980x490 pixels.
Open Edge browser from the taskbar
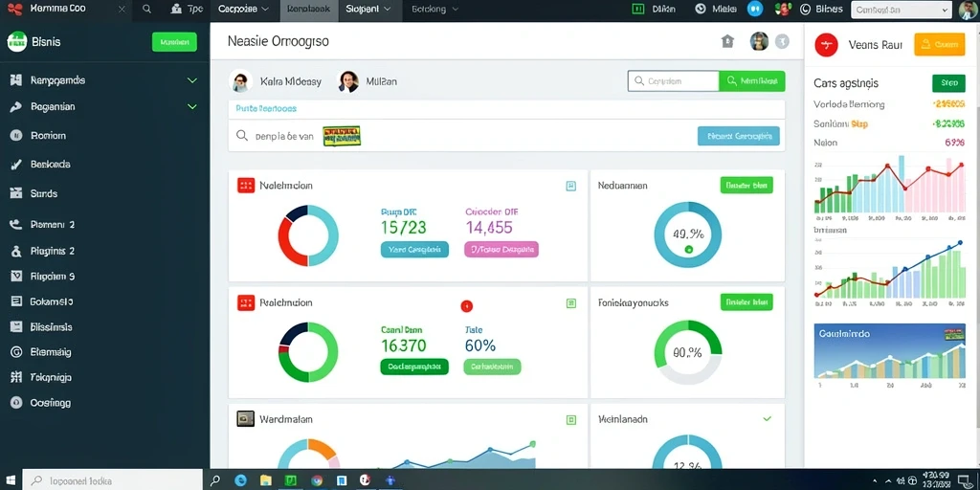pyautogui.click(x=240, y=480)
